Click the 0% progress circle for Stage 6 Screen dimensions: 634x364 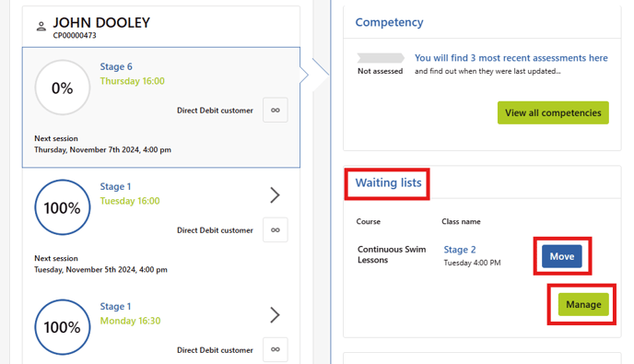tap(63, 88)
